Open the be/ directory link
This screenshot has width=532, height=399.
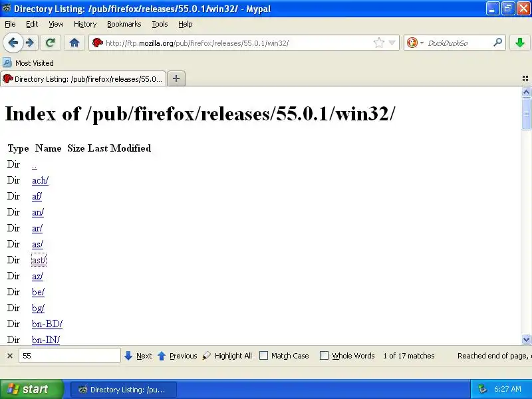click(x=38, y=292)
